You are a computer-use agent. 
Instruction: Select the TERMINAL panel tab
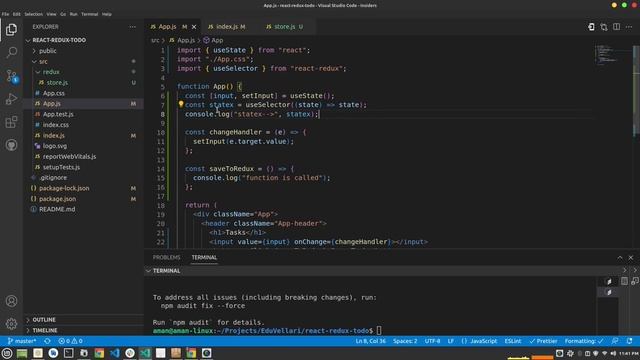(x=204, y=258)
